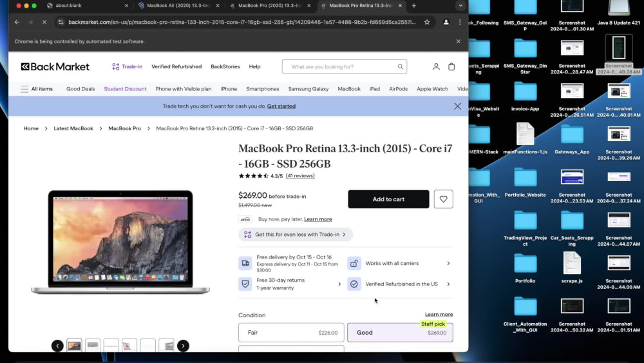Click Get started link in banner
Screen dimensions: 644x363
pyautogui.click(x=281, y=106)
